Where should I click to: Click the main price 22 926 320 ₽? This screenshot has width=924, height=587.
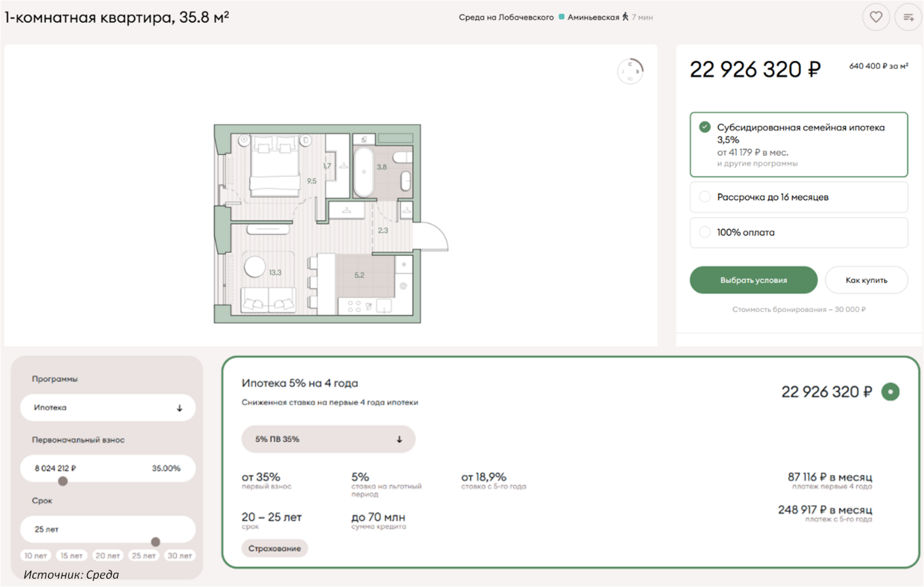(755, 69)
